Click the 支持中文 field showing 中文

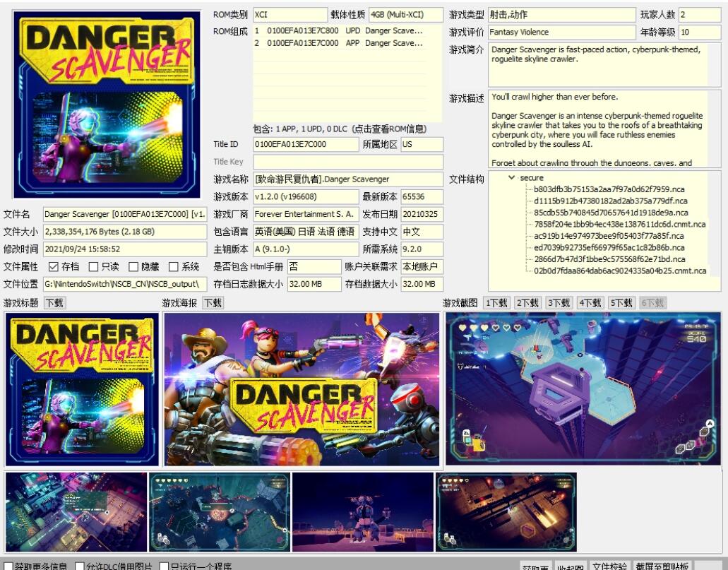click(x=422, y=232)
